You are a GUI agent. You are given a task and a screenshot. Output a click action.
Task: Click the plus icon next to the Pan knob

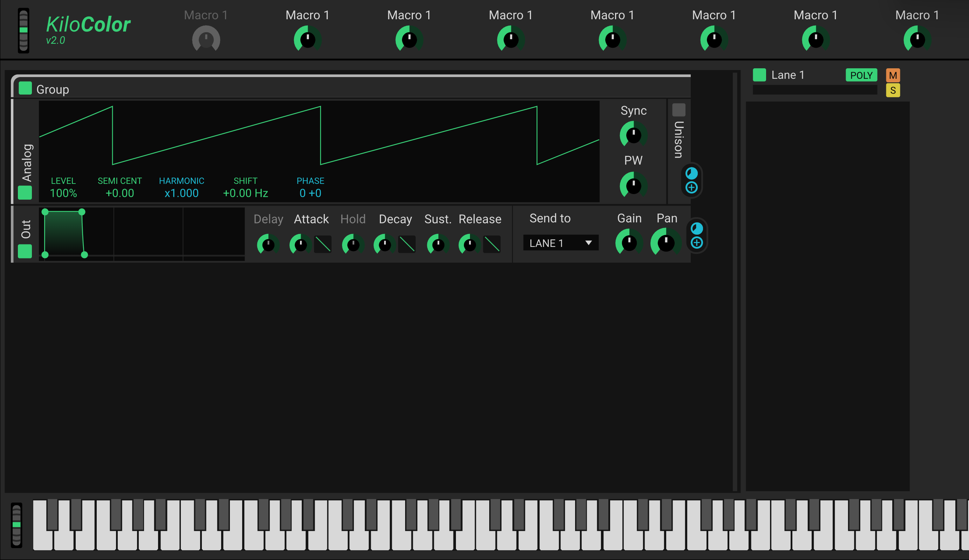[x=696, y=242]
